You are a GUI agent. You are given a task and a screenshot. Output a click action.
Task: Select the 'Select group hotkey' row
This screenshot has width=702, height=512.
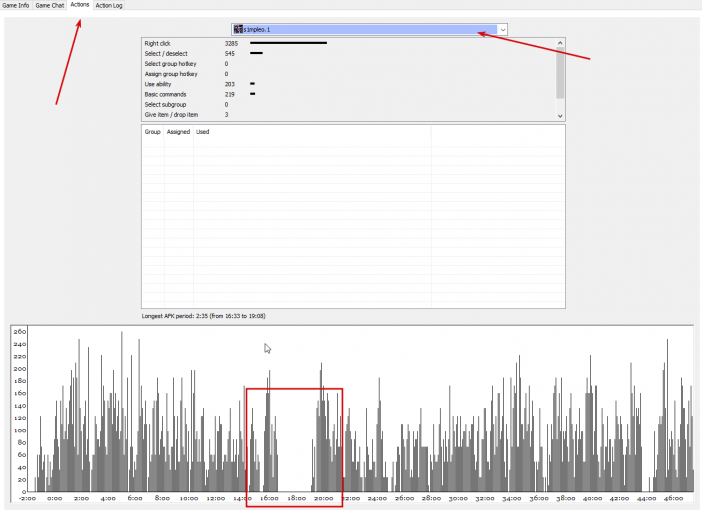[x=349, y=64]
